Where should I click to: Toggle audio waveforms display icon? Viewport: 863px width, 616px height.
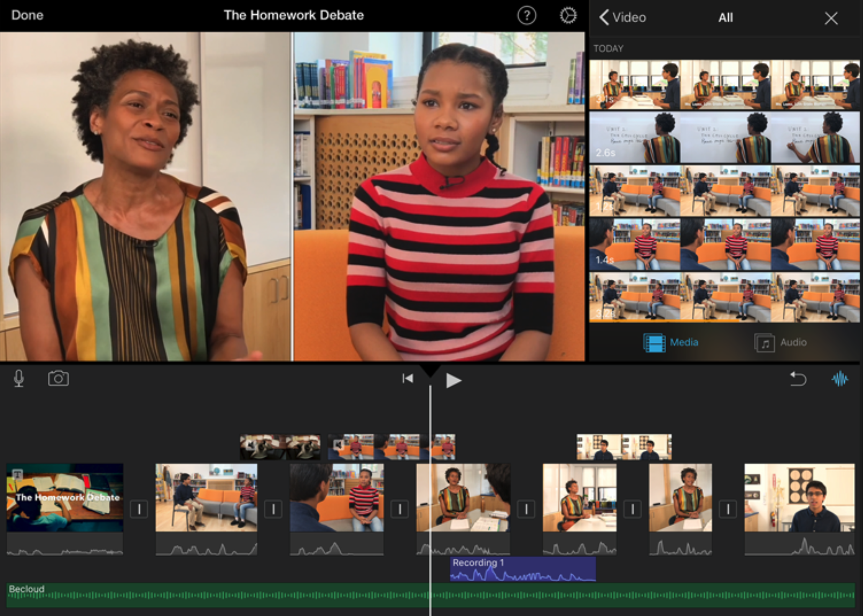click(x=840, y=379)
